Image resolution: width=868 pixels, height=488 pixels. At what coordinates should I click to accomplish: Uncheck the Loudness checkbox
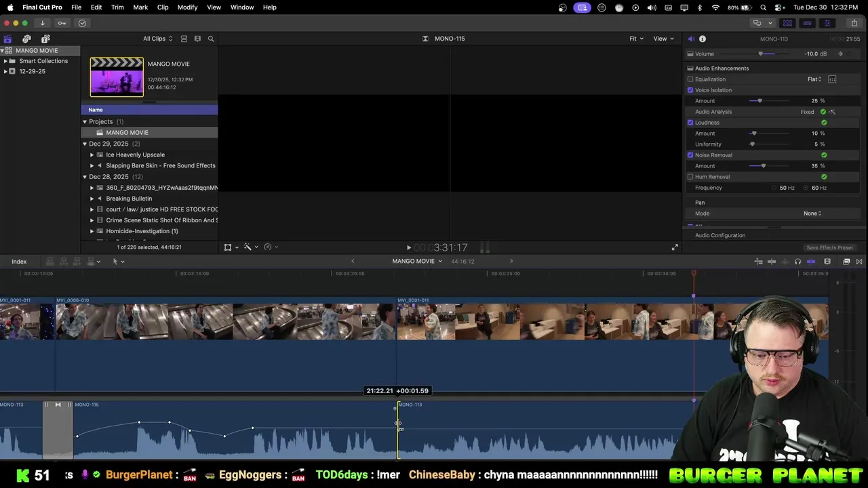coord(690,123)
